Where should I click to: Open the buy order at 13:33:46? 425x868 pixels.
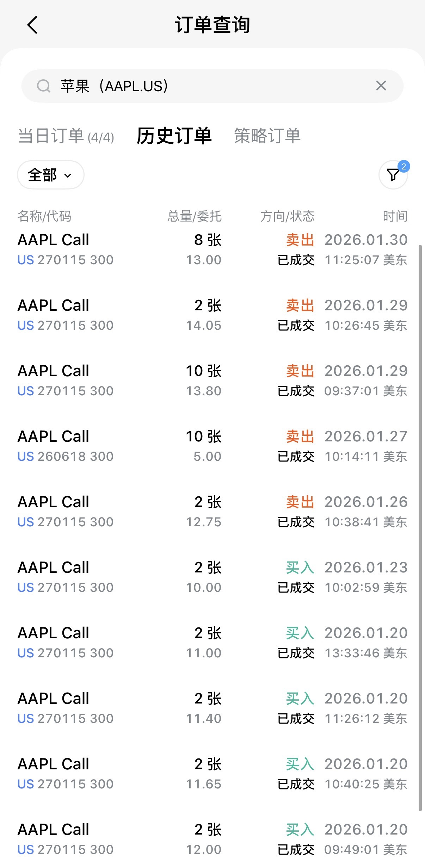(x=212, y=643)
